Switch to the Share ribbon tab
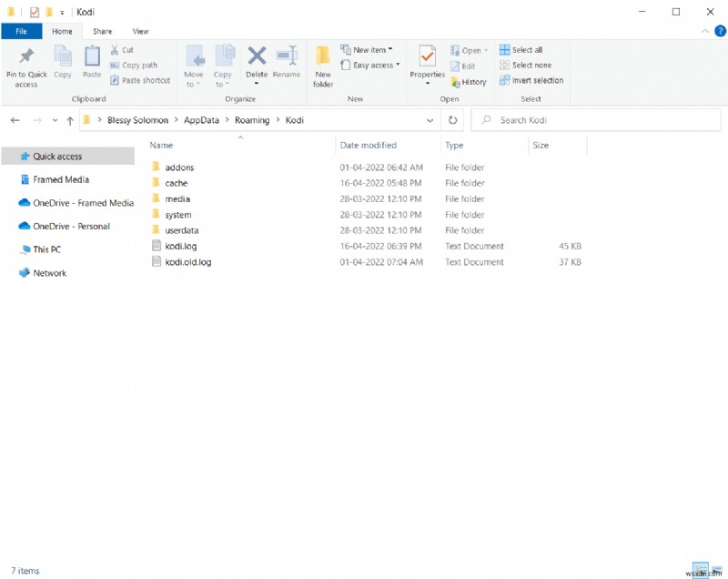 tap(102, 31)
